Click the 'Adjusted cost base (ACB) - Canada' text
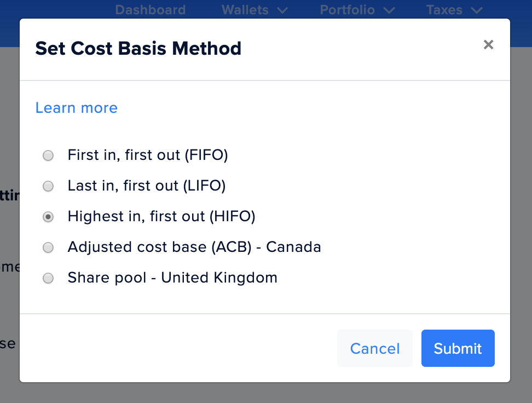 point(194,247)
